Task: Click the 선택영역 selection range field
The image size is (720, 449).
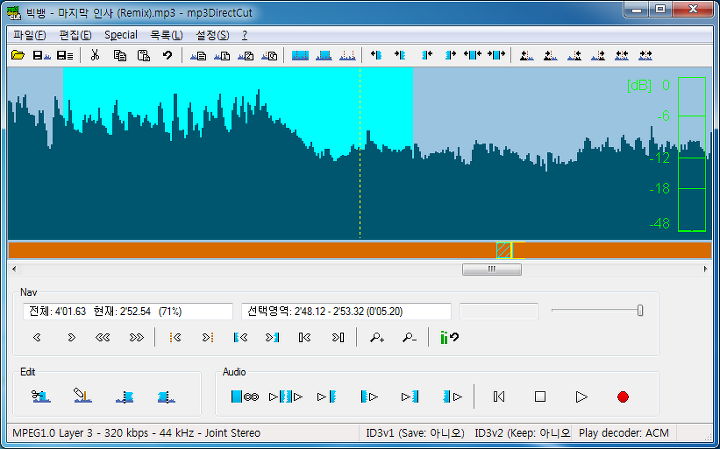Action: coord(346,311)
